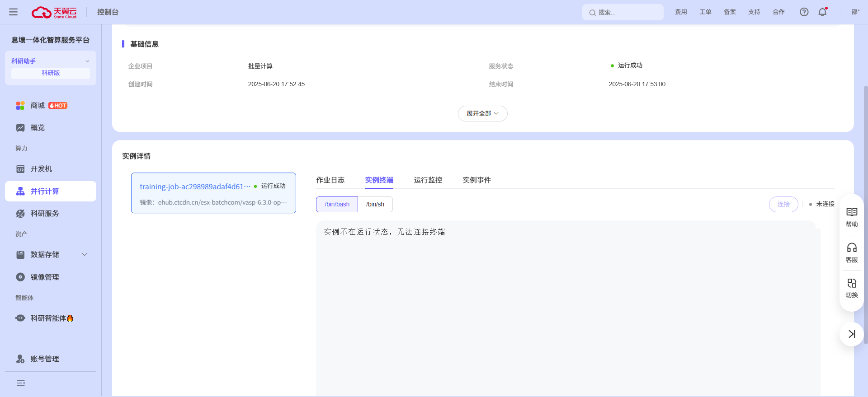Switch to the 作业日志 tab
868x397 pixels.
point(330,180)
